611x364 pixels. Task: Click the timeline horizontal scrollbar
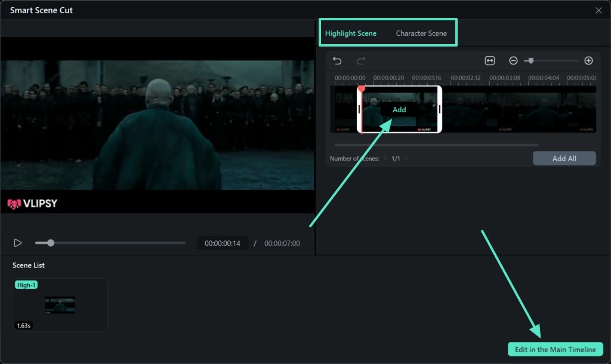(x=436, y=144)
